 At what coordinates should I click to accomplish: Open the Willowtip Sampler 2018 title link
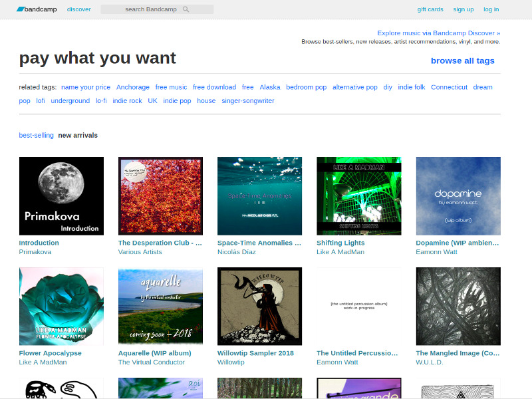pos(255,353)
